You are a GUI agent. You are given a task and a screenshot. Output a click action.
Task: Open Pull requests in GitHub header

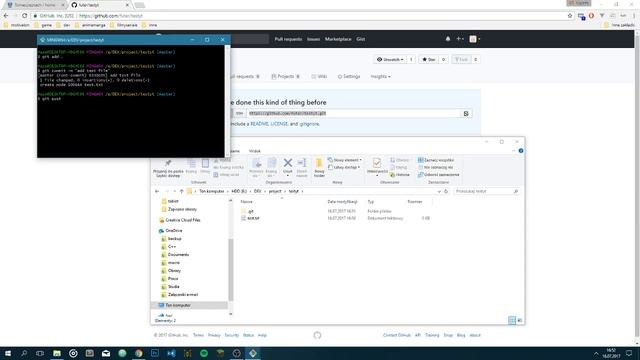pyautogui.click(x=288, y=39)
